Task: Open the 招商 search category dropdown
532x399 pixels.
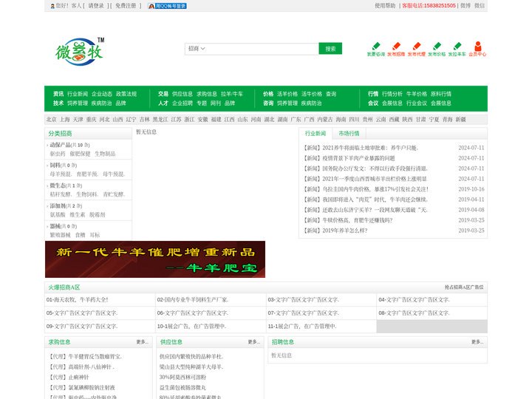Action: pos(197,49)
